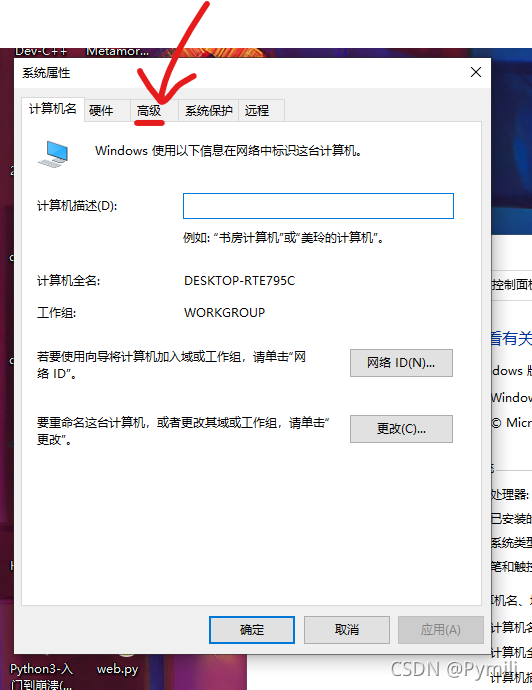Image resolution: width=532 pixels, height=690 pixels.
Task: Click the 计算机描述 input field
Action: click(x=318, y=206)
